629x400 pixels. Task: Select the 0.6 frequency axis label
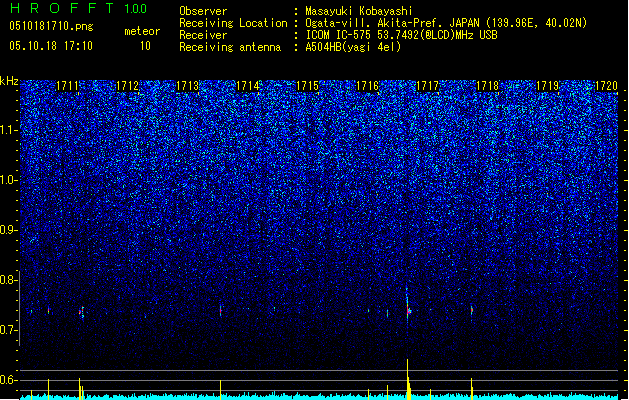pyautogui.click(x=8, y=380)
